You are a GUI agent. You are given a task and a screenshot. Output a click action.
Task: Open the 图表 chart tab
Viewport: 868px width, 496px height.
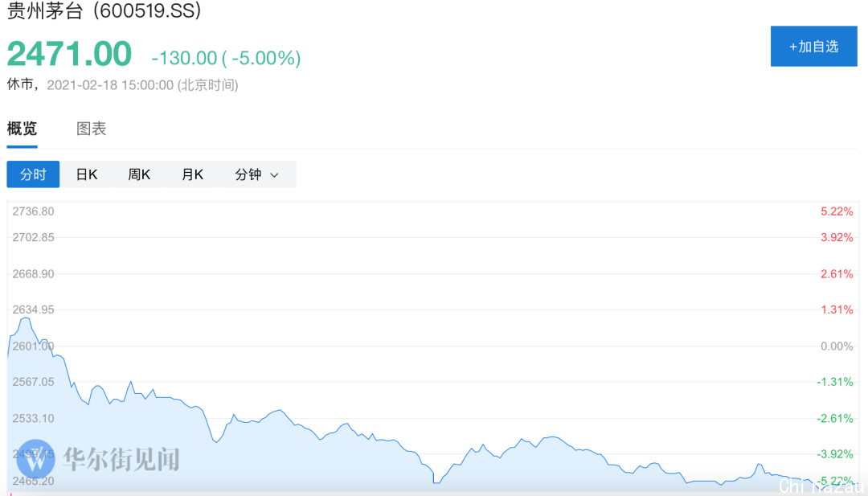point(92,129)
